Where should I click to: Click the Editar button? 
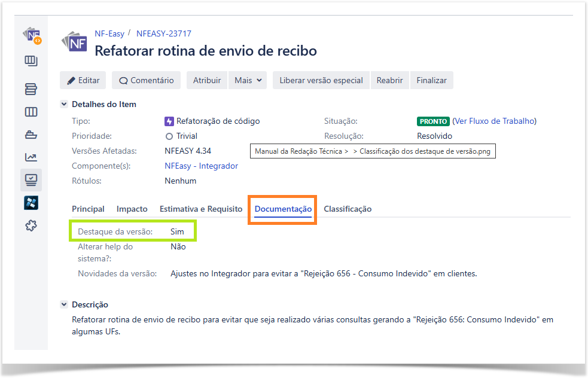pyautogui.click(x=83, y=80)
